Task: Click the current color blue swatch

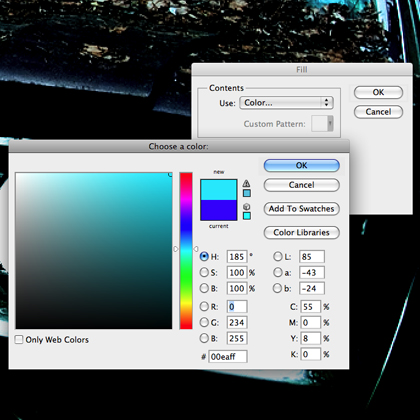Action: tap(219, 210)
